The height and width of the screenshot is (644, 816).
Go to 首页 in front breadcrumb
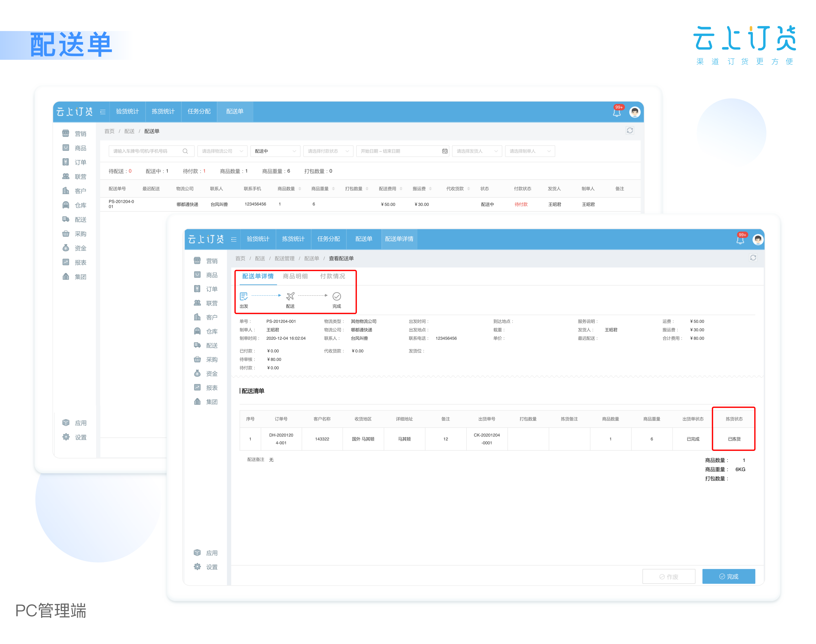pos(240,258)
